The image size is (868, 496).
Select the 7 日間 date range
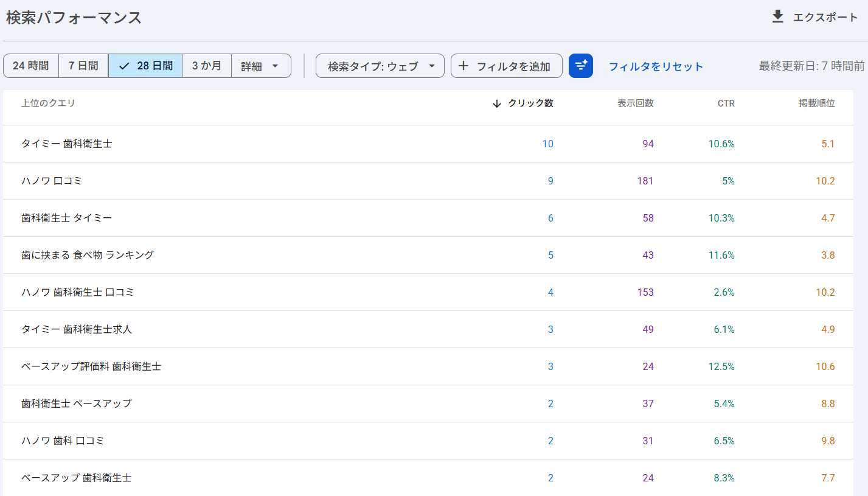tap(83, 66)
